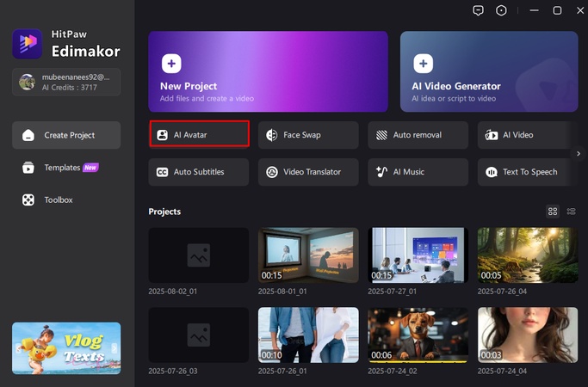Screen dimensions: 588x387
Task: Open project 2025-07-26_04 forest thumbnail
Action: (x=528, y=255)
